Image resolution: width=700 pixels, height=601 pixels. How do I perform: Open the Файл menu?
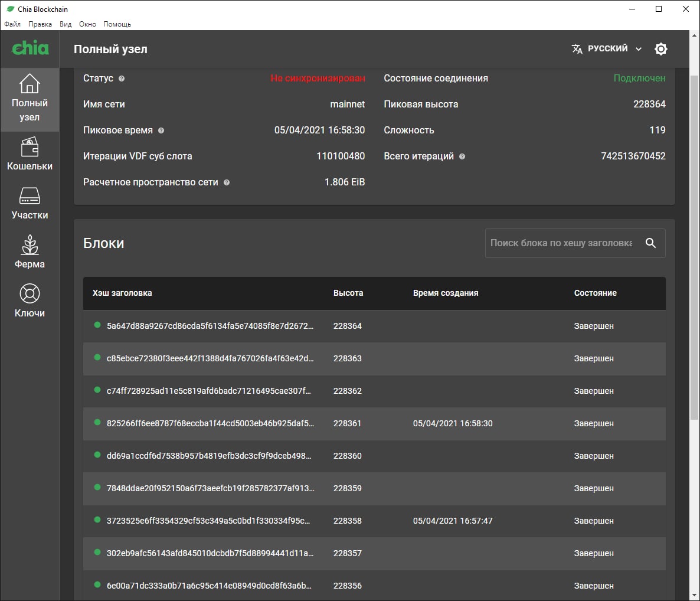12,24
